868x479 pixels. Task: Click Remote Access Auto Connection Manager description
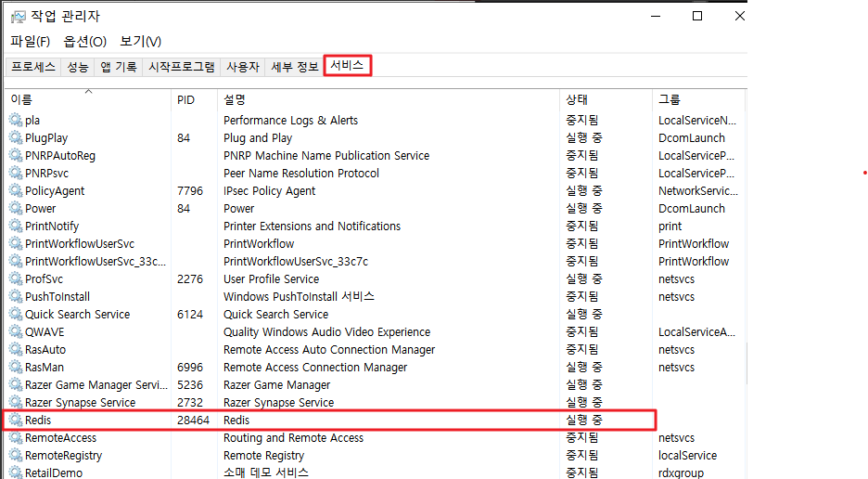click(329, 350)
